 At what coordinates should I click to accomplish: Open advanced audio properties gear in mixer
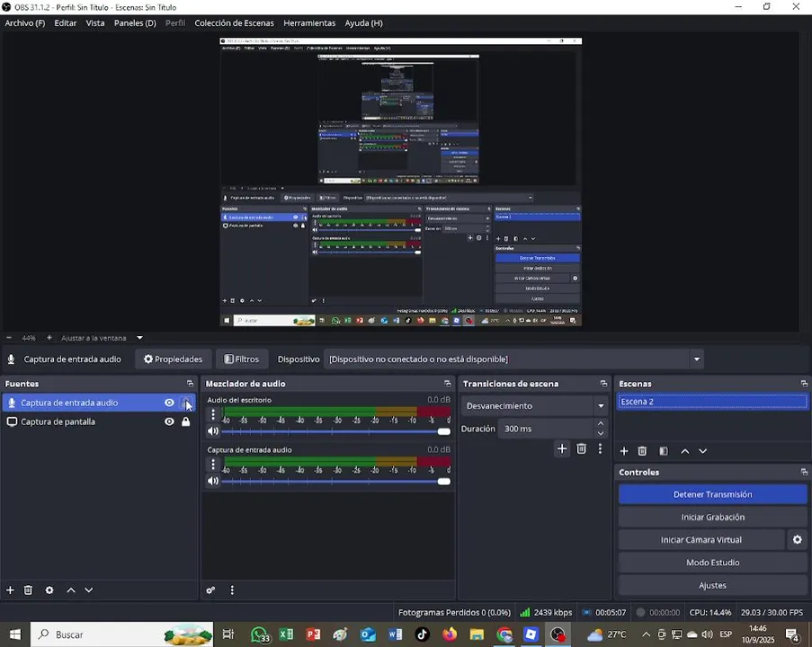pos(210,589)
